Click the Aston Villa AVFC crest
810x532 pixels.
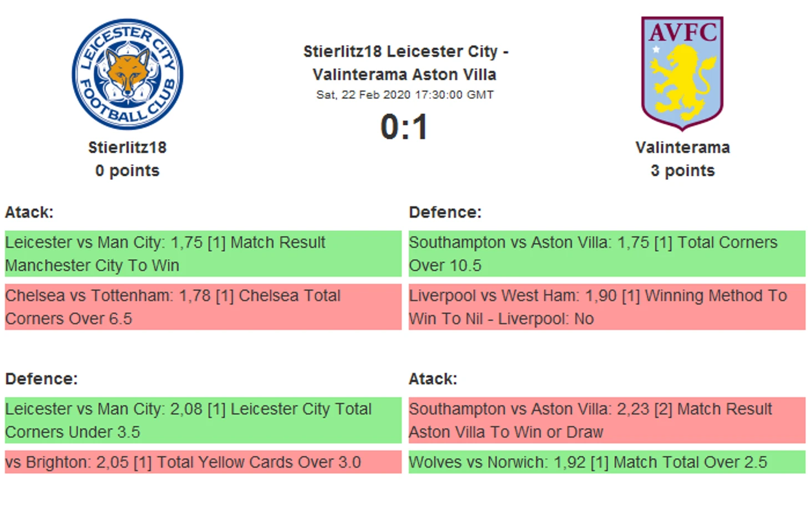(x=682, y=74)
